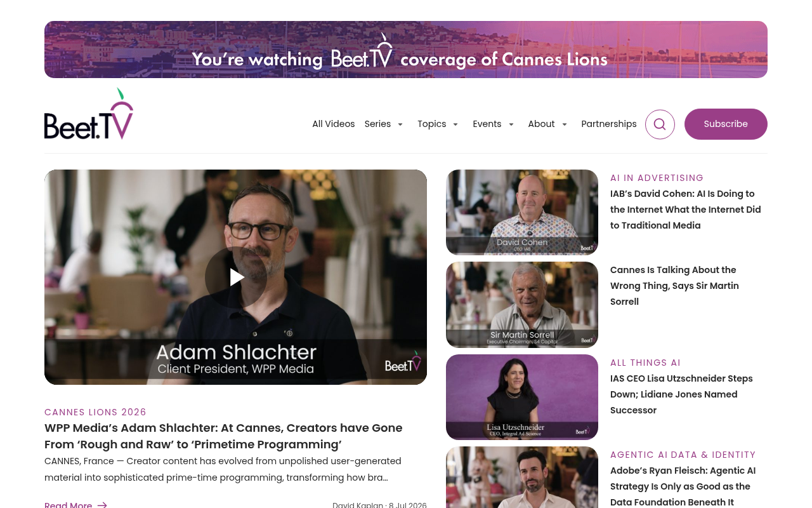Open the ALL THINGS AI category
This screenshot has width=812, height=508.
(645, 363)
